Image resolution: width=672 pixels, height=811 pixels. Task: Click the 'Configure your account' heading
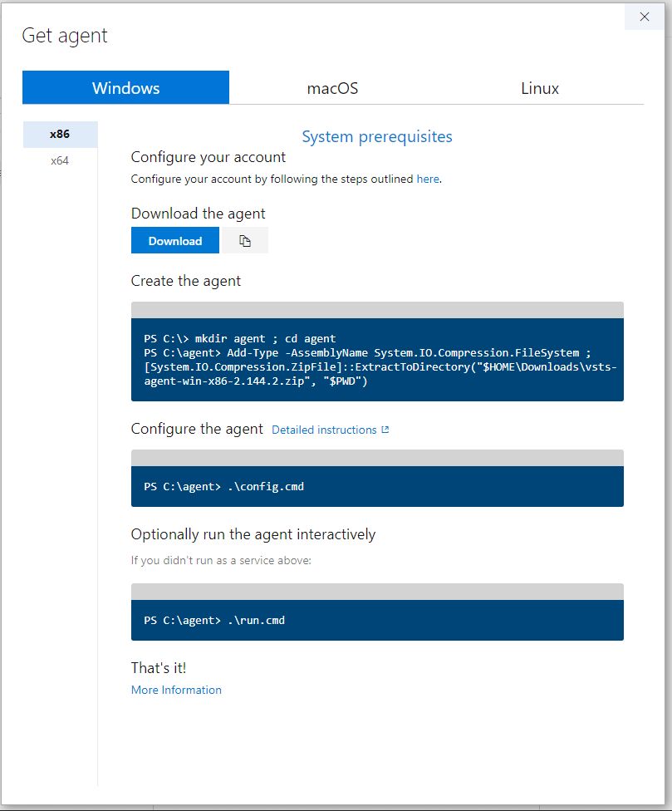pyautogui.click(x=208, y=157)
